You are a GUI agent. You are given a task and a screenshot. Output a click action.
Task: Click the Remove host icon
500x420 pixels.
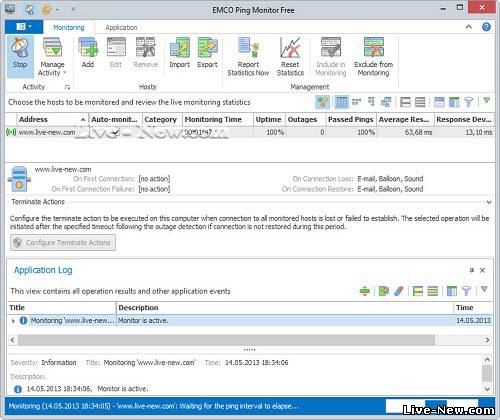(x=145, y=48)
